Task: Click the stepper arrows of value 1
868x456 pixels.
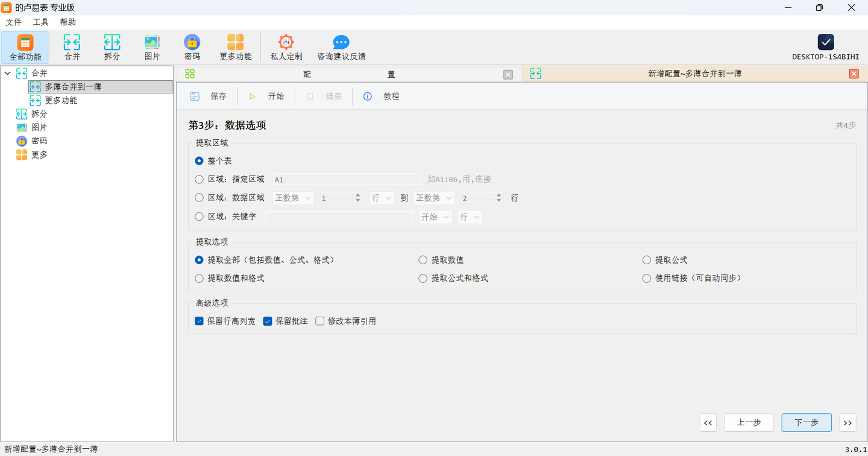Action: click(358, 198)
